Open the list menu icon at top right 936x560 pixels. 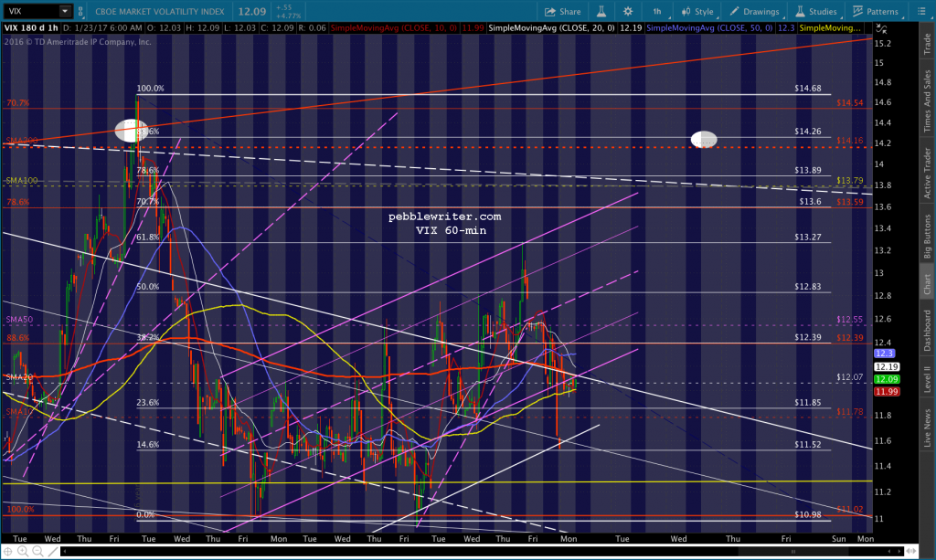pyautogui.click(x=921, y=11)
